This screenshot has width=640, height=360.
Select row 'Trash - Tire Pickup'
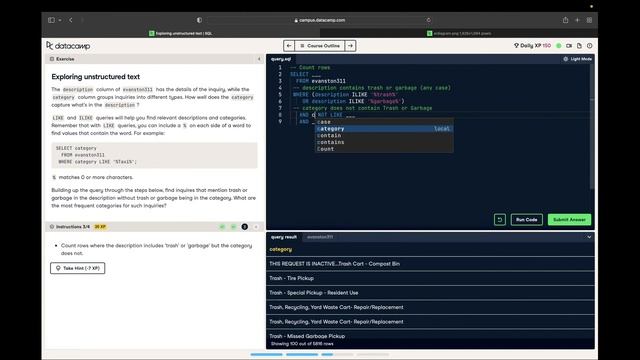coord(430,278)
